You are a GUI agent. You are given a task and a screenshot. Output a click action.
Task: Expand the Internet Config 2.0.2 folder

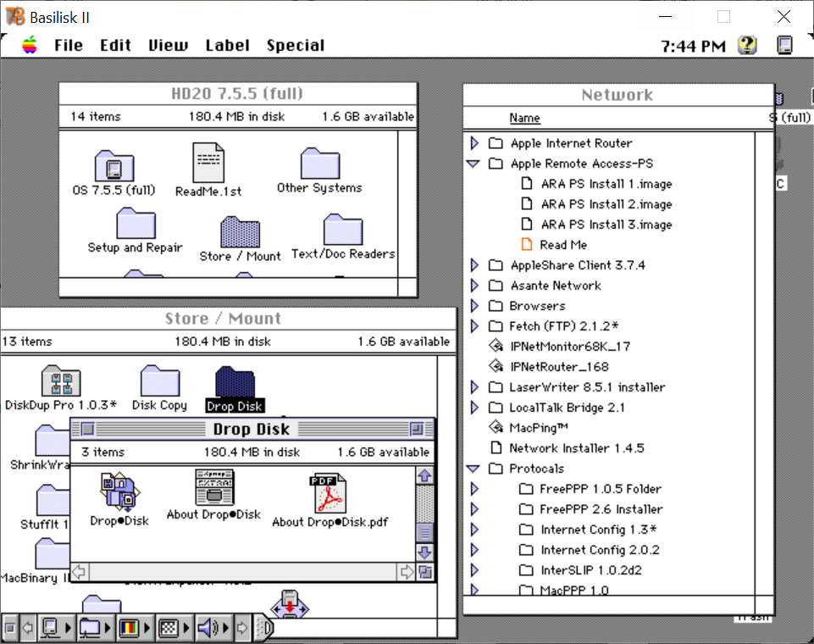click(474, 549)
